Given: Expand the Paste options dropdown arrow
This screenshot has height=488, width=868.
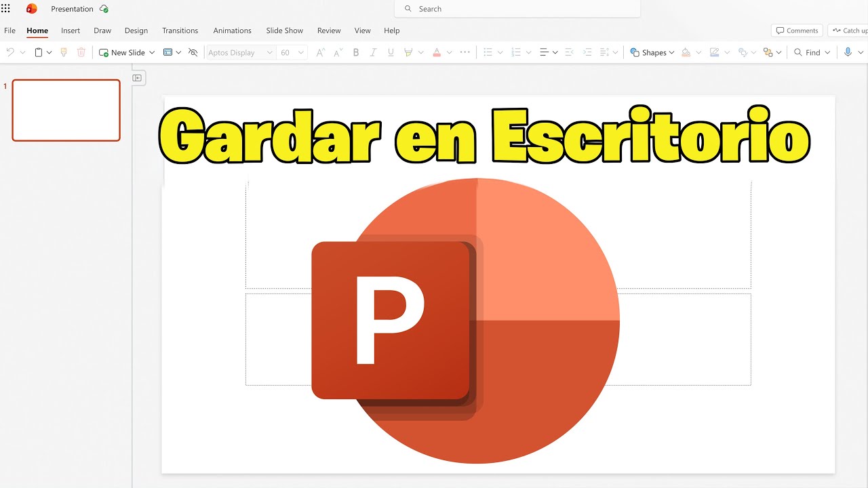Looking at the screenshot, I should click(x=49, y=52).
